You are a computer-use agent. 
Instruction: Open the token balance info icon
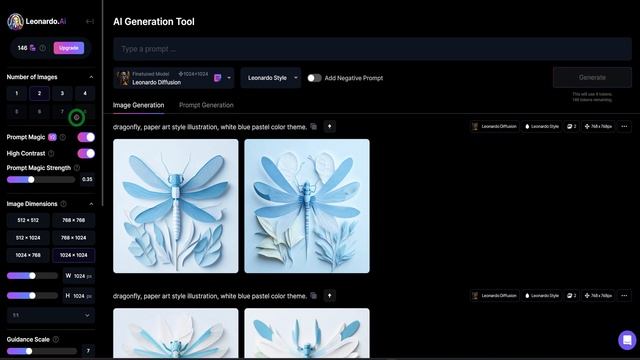click(x=42, y=48)
